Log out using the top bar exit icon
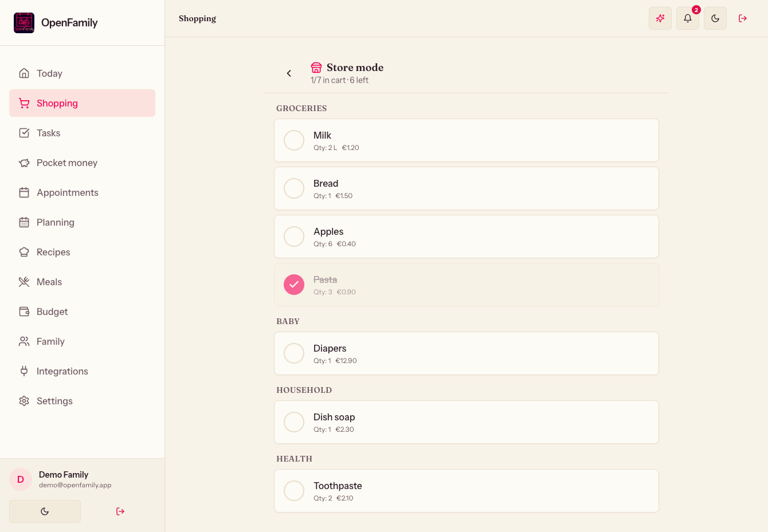The height and width of the screenshot is (532, 768). 743,18
